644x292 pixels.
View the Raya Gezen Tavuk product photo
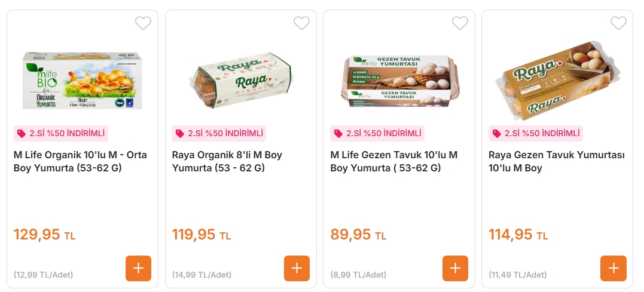click(557, 81)
